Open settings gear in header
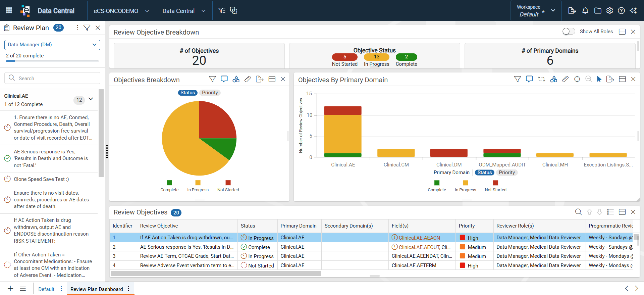Screen dimensions: 644x295 pos(610,11)
